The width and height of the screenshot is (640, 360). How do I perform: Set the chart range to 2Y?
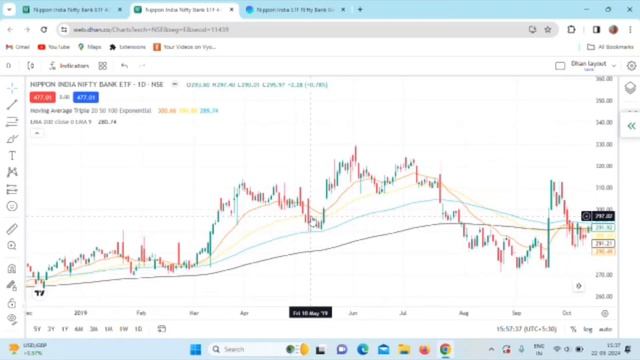coord(51,329)
